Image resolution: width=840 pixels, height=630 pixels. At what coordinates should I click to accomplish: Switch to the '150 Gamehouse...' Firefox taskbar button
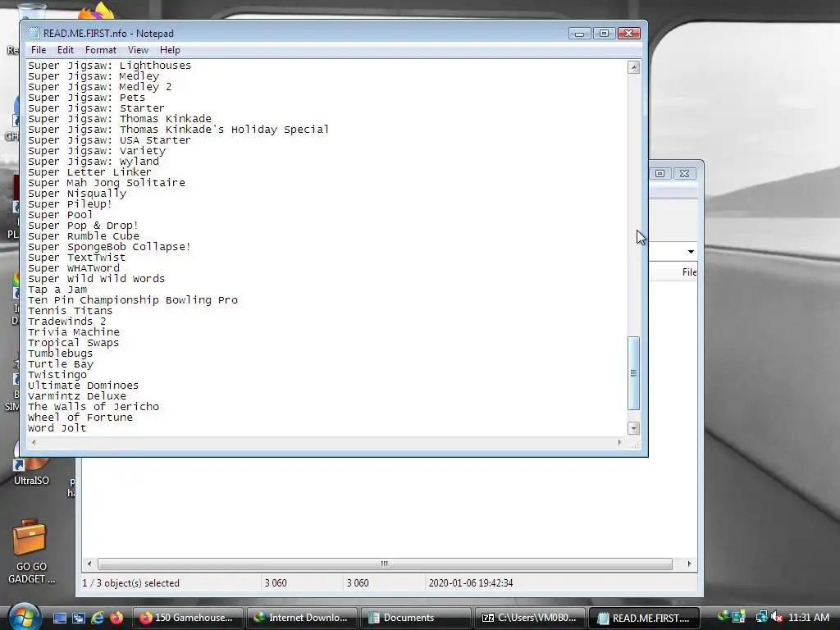click(x=188, y=618)
